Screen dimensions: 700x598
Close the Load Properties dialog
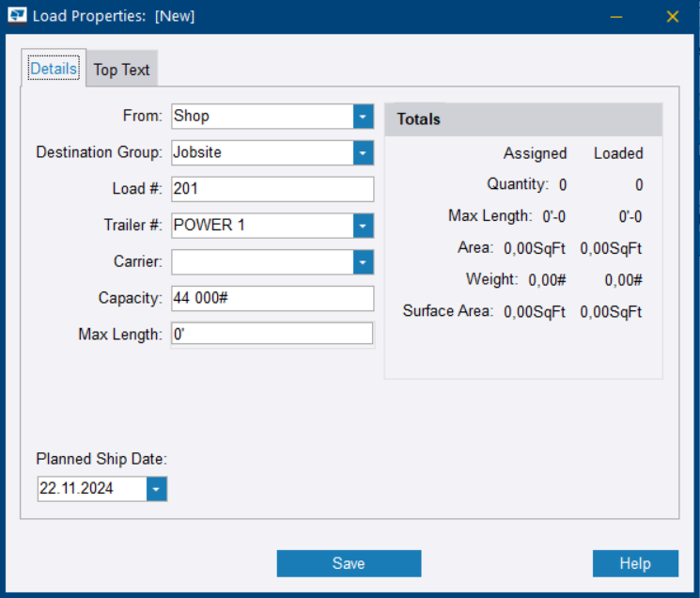(x=672, y=17)
